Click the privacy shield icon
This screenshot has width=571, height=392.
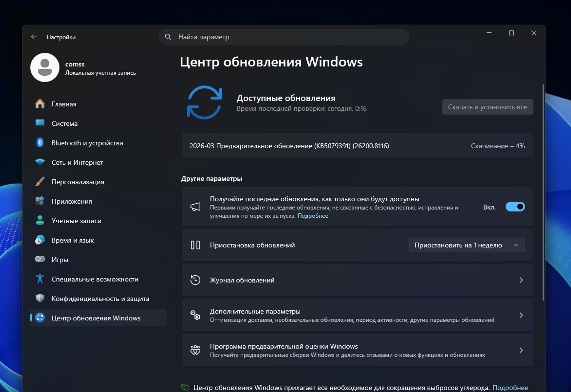(x=40, y=298)
